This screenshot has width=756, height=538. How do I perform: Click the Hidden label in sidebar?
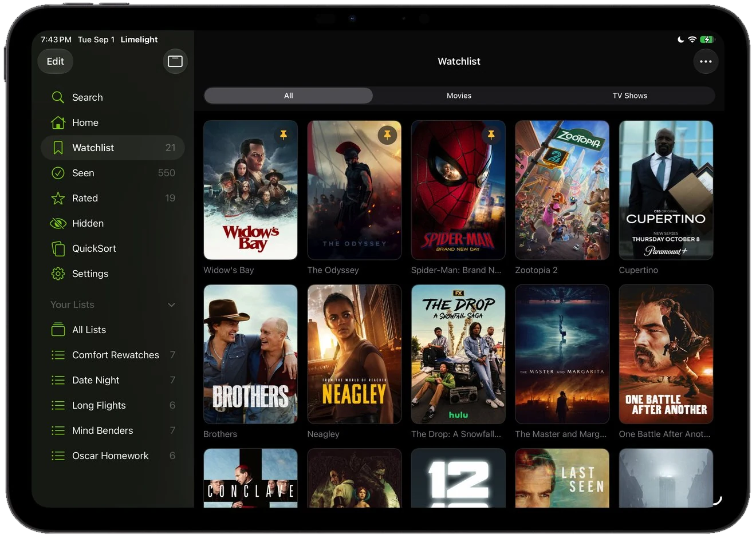click(88, 223)
